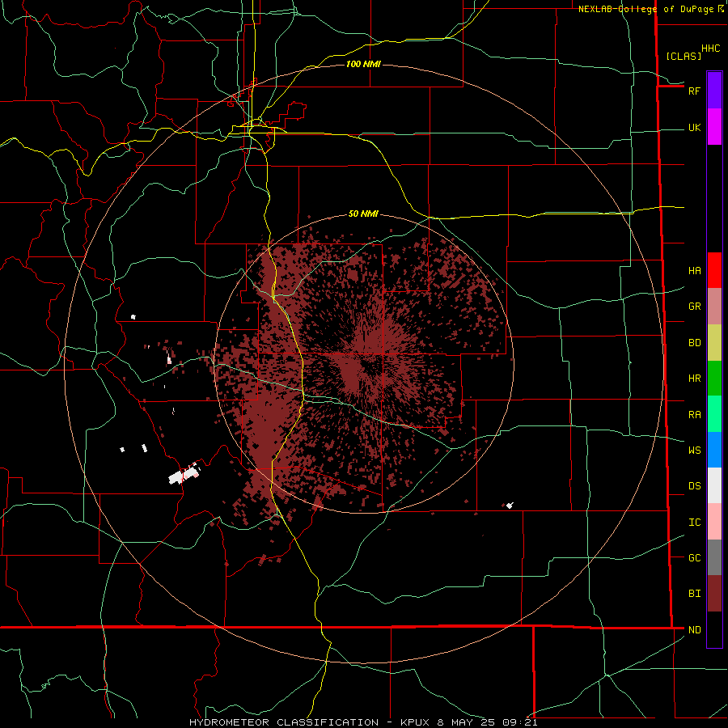Click the HA legend label
Screen dimensions: 728x728
[694, 271]
